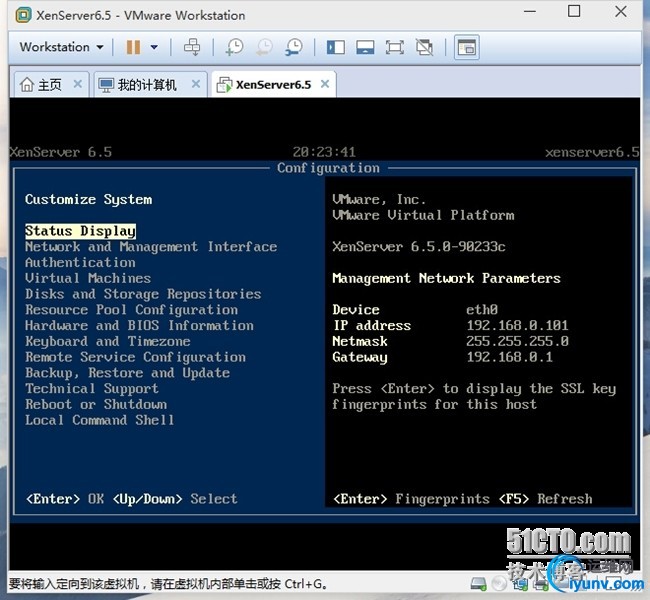Image resolution: width=650 pixels, height=600 pixels.
Task: Send Ctrl+Alt+Del to the VM
Action: click(x=192, y=47)
